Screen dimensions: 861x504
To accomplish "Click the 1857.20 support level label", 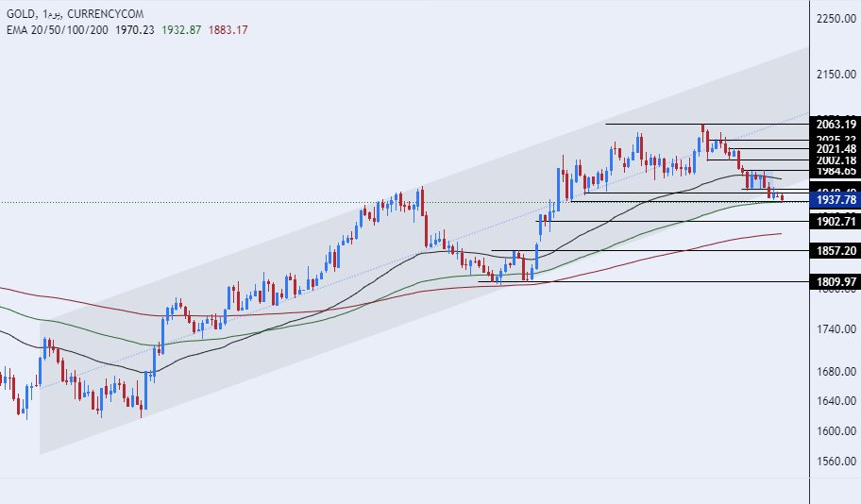I will [x=836, y=251].
